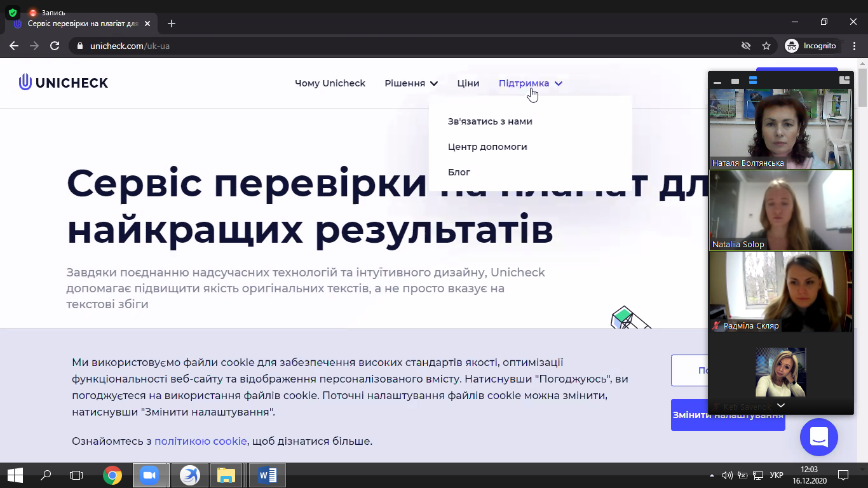Expand more participants in Zoom video panel
The image size is (868, 488).
781,405
